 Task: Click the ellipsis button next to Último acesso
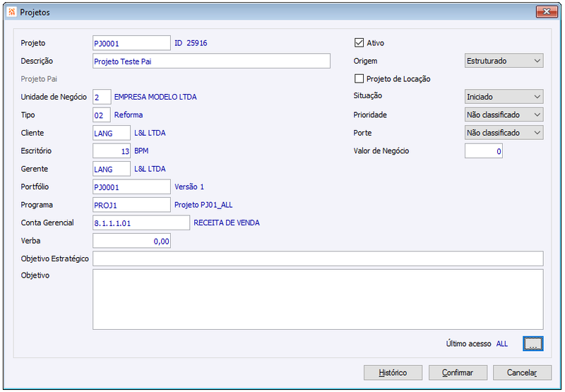pyautogui.click(x=533, y=344)
